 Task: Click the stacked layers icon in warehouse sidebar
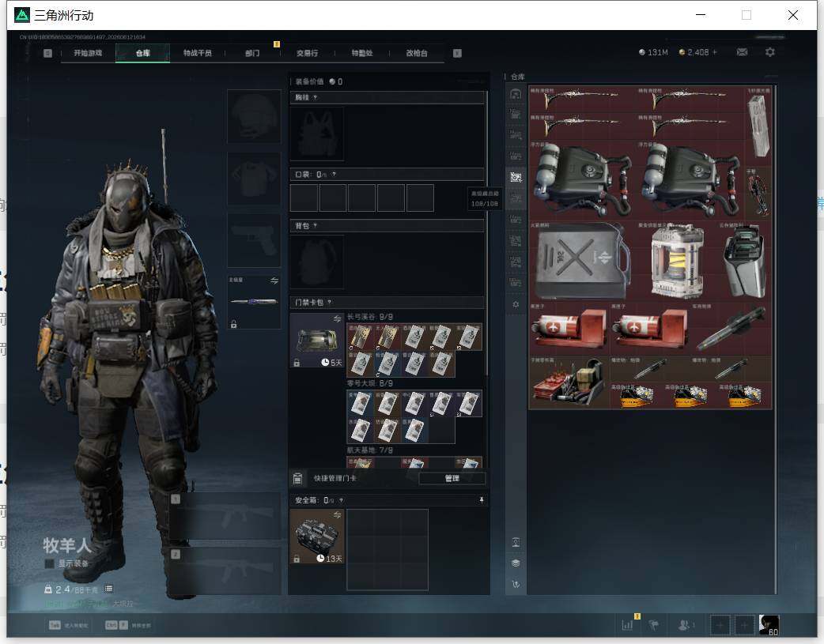pos(516,563)
